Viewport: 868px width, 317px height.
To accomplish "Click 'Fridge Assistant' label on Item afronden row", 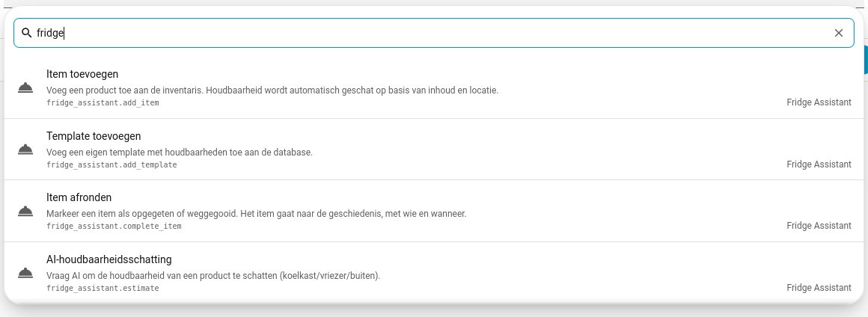I will point(819,226).
